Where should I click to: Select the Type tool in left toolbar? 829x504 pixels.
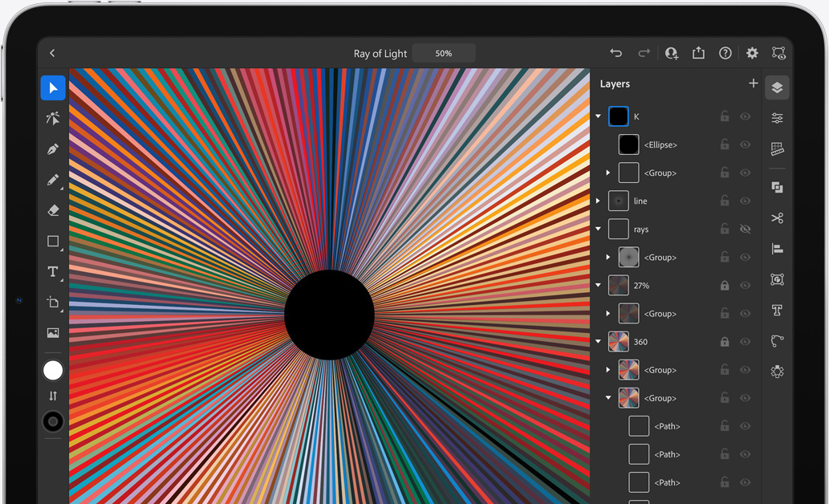[53, 272]
